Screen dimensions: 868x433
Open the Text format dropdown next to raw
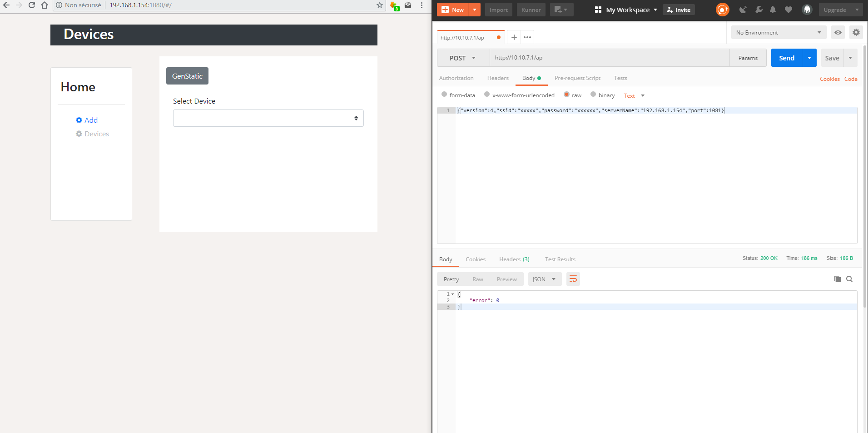(x=633, y=95)
